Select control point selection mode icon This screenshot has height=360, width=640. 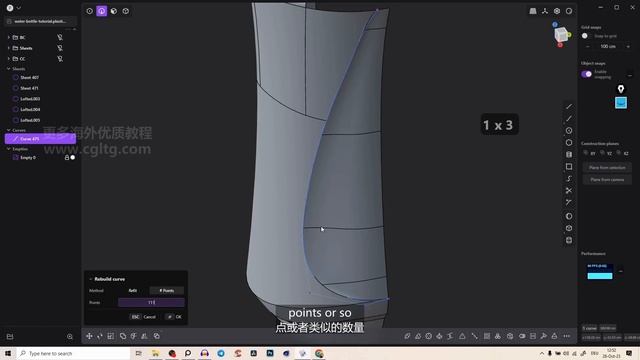pyautogui.click(x=89, y=11)
